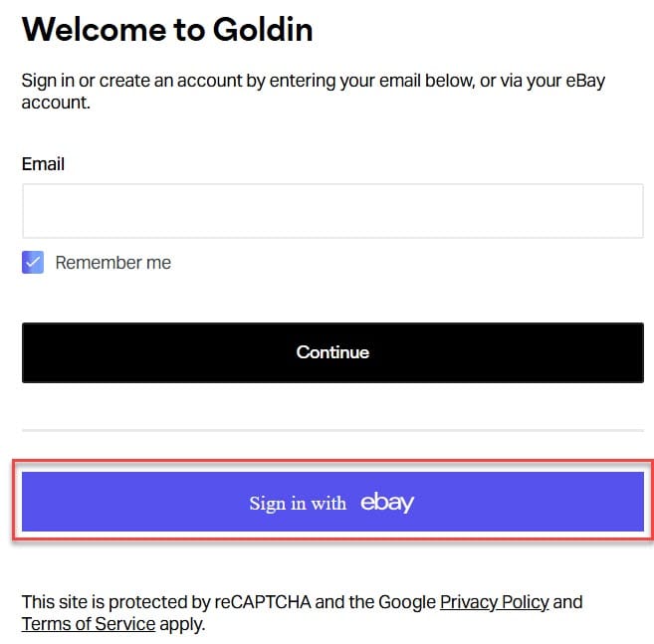Click the word "Goldin" in the title
This screenshot has height=644, width=654.
[263, 30]
